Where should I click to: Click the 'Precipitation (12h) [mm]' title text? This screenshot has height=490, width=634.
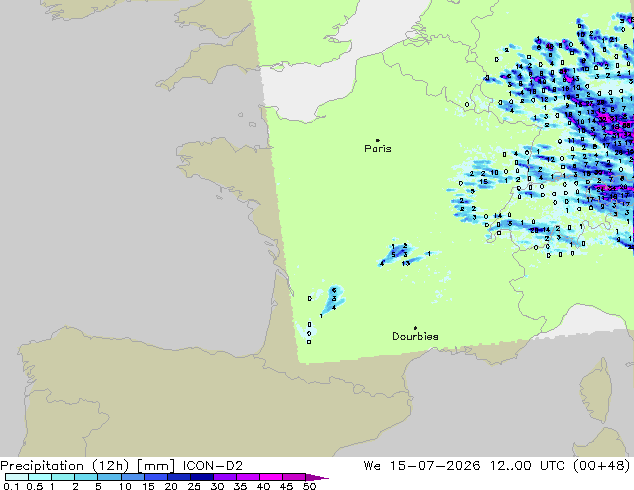point(87,466)
